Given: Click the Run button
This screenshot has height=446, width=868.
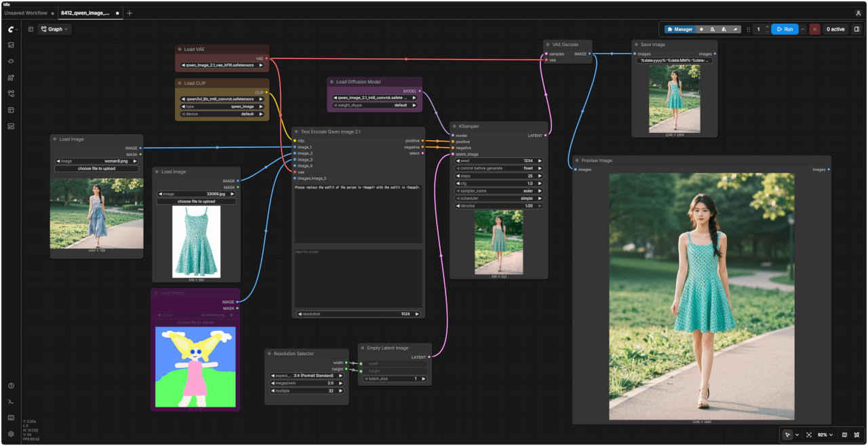Looking at the screenshot, I should click(785, 29).
